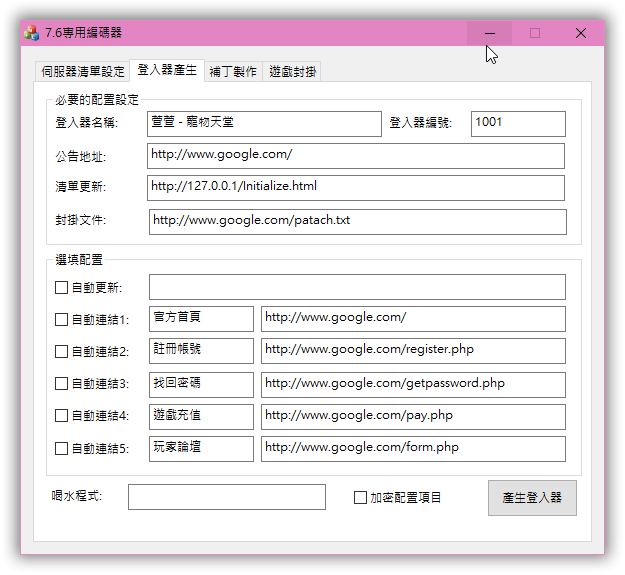Click the 選填配置 group label

tap(79, 260)
